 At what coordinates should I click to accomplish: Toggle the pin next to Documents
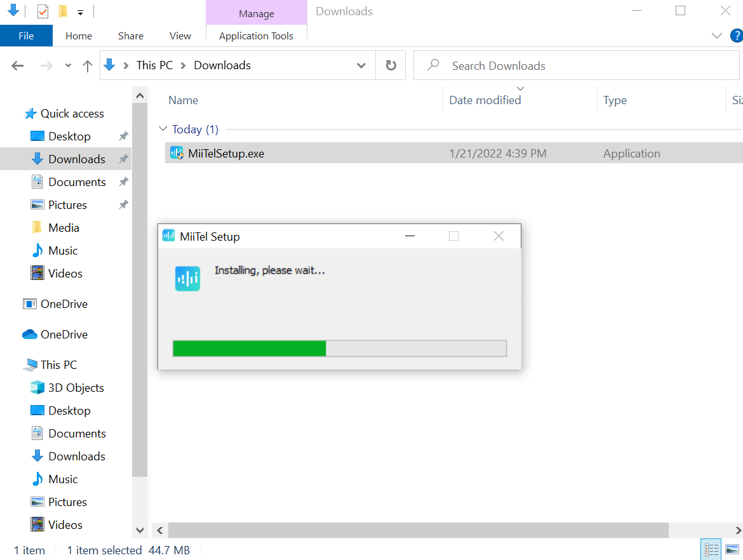click(124, 182)
